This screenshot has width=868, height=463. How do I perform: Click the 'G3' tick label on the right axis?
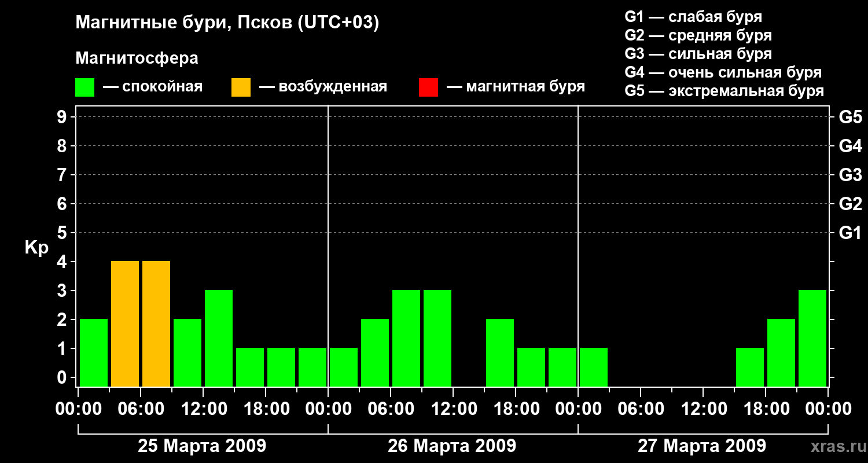pos(851,175)
